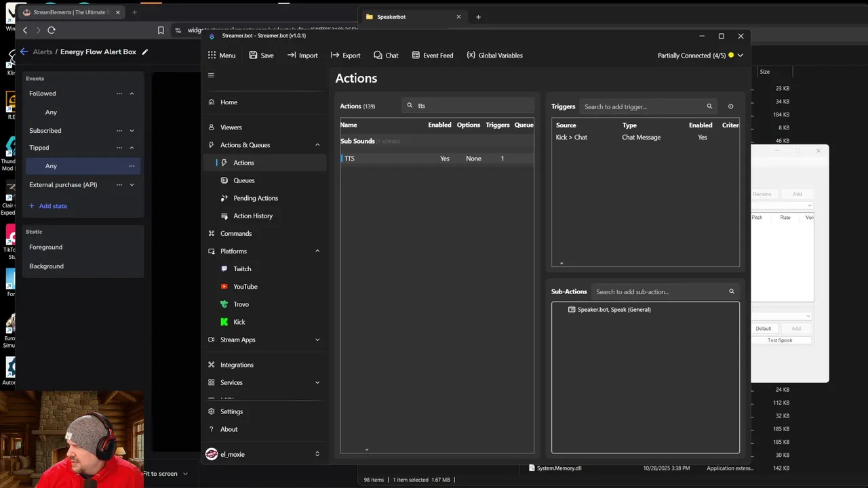The image size is (868, 488).
Task: Open the Streamer.bot Menu grid icon
Action: (212, 56)
